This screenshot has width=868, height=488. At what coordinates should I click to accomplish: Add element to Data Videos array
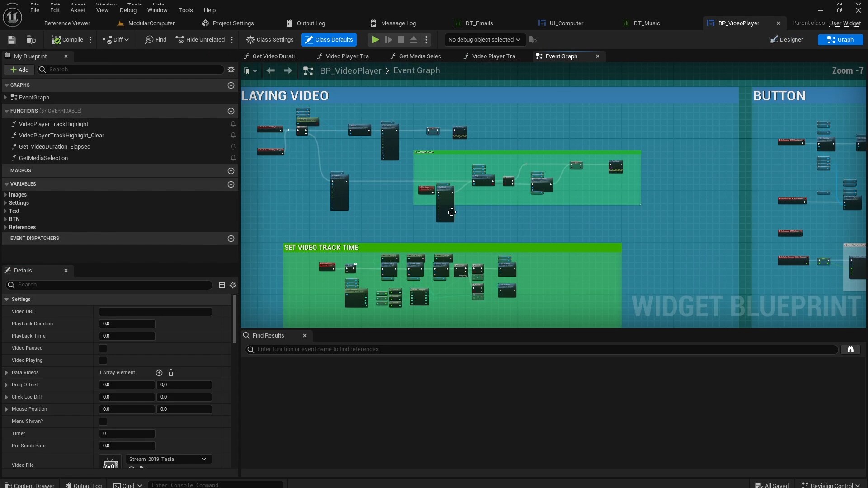[159, 373]
